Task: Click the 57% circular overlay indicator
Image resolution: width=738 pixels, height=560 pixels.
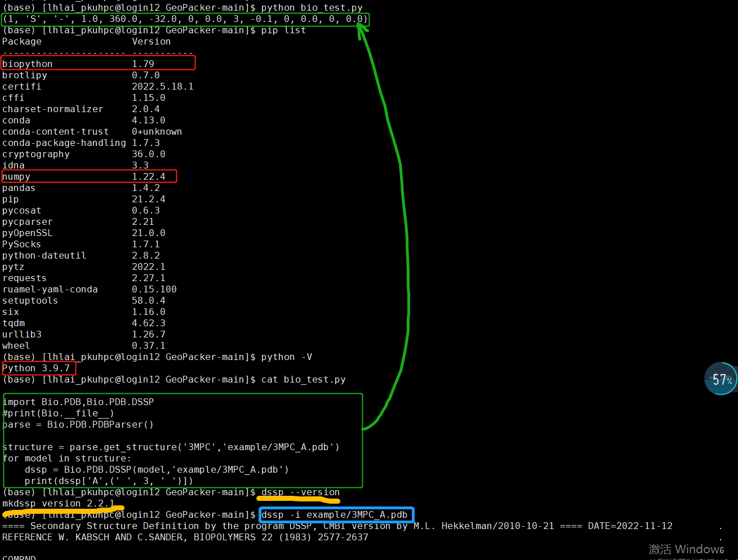Action: pyautogui.click(x=721, y=379)
